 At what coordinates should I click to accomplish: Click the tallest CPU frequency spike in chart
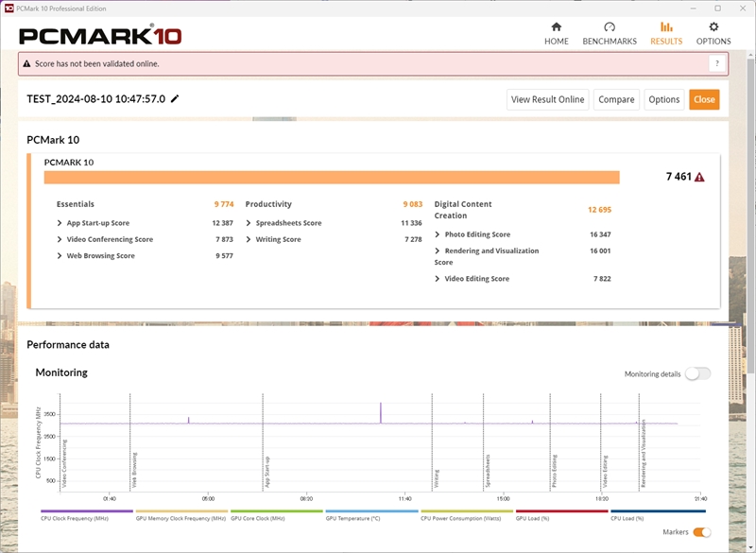(x=381, y=413)
